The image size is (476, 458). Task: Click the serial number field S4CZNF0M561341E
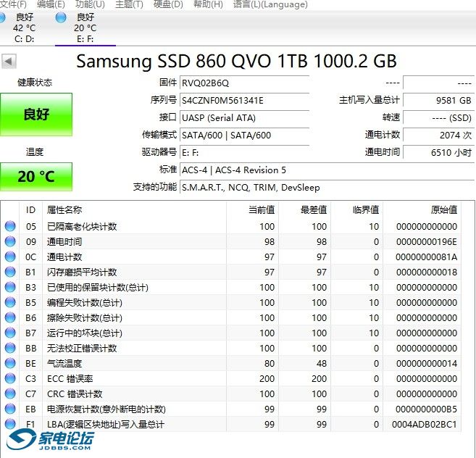coord(244,101)
